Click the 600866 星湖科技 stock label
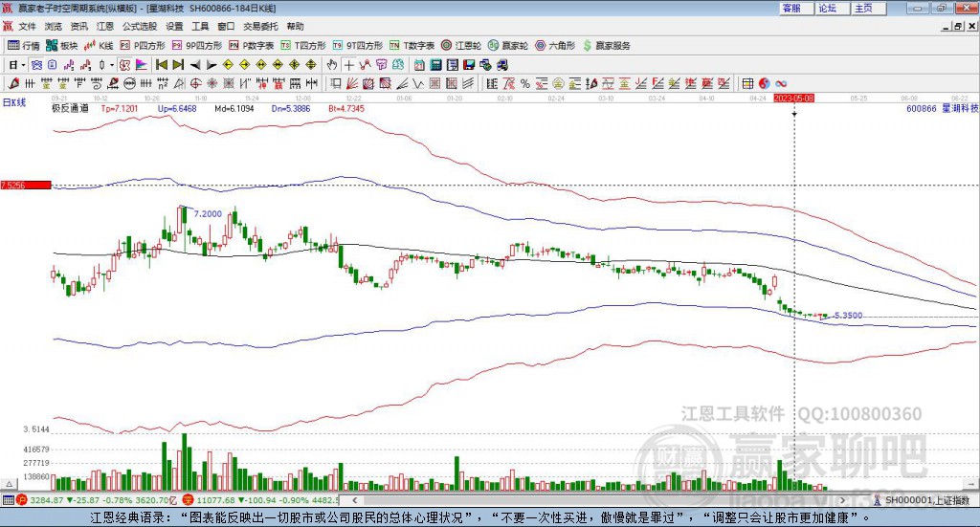This screenshot has width=980, height=527. coord(942,109)
